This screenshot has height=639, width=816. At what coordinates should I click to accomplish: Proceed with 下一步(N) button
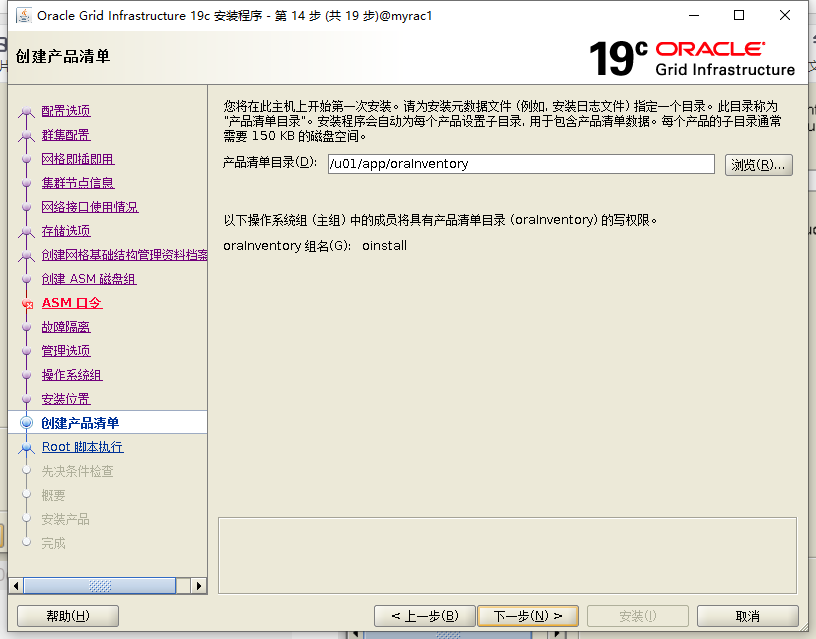(528, 616)
